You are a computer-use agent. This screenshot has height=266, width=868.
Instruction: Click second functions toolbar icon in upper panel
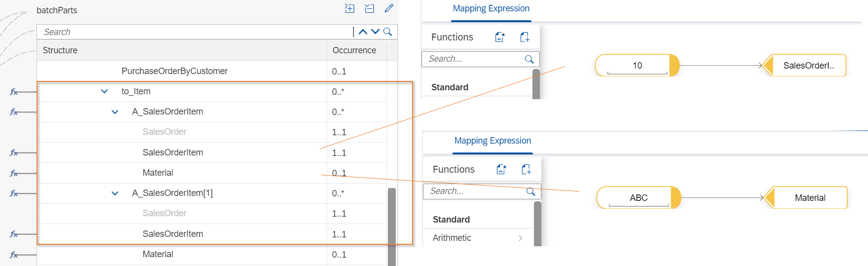pyautogui.click(x=525, y=37)
